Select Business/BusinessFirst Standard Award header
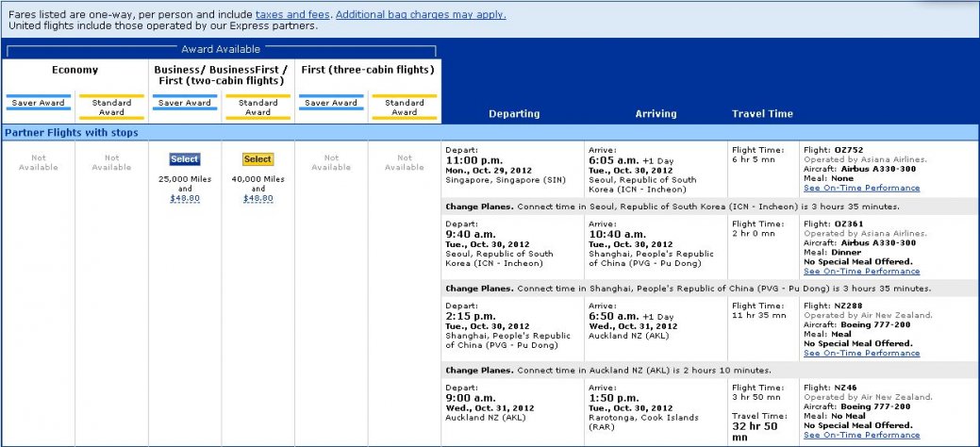Image resolution: width=980 pixels, height=447 pixels. [x=257, y=108]
